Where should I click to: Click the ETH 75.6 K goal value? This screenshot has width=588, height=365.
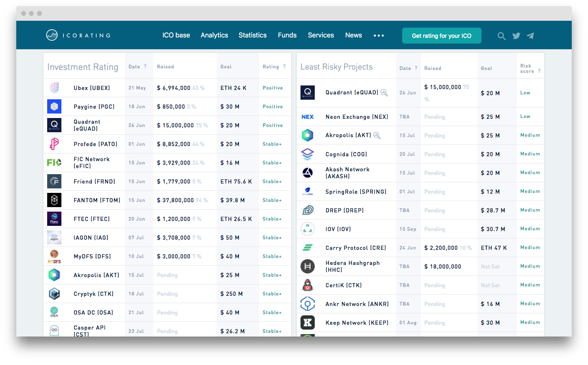[236, 181]
